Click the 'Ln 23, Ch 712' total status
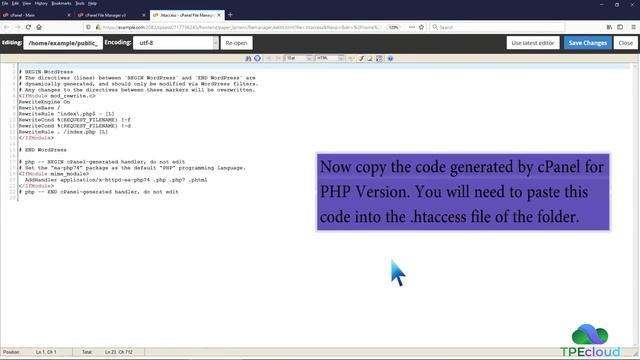Screen dimensions: 640x360 click(118, 352)
